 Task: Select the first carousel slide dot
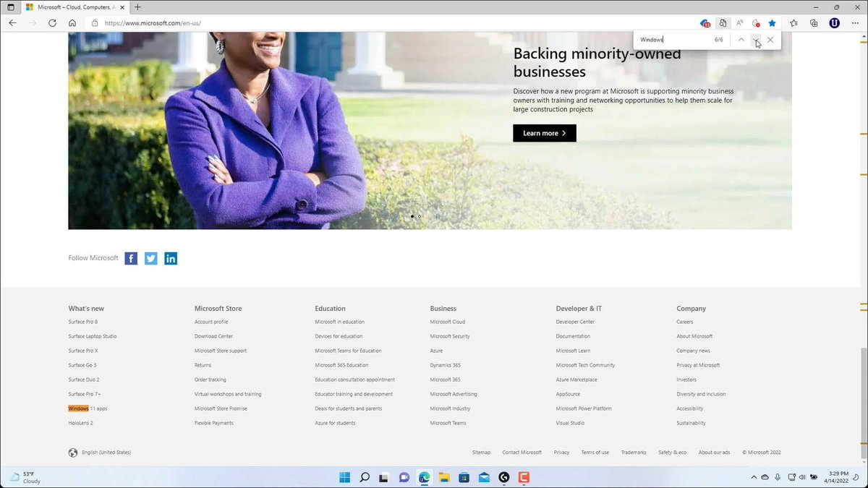412,216
